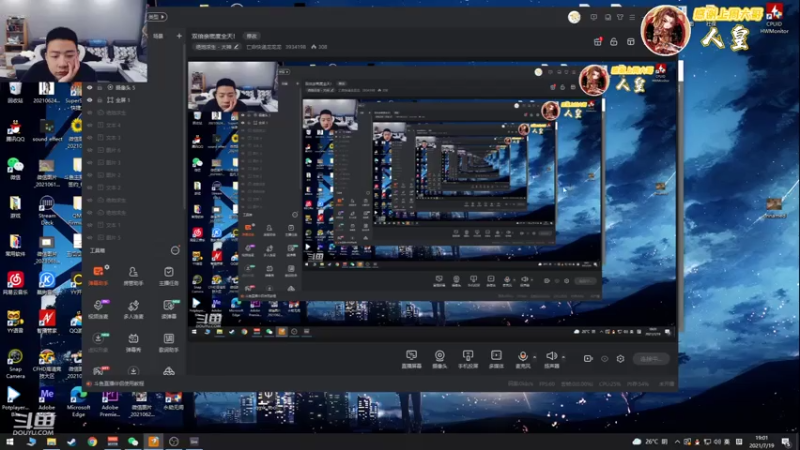The width and height of the screenshot is (800, 450).
Task: Expand speaker options arrow
Action: (x=563, y=356)
